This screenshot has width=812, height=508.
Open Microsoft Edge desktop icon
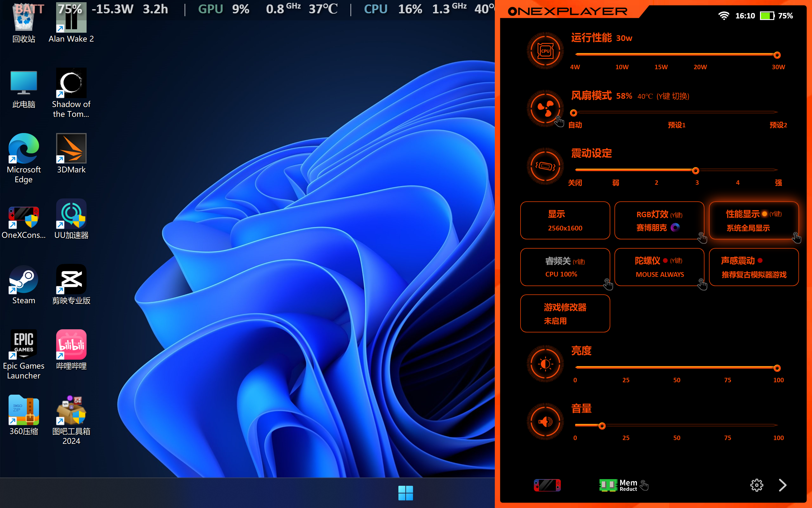pos(23,158)
